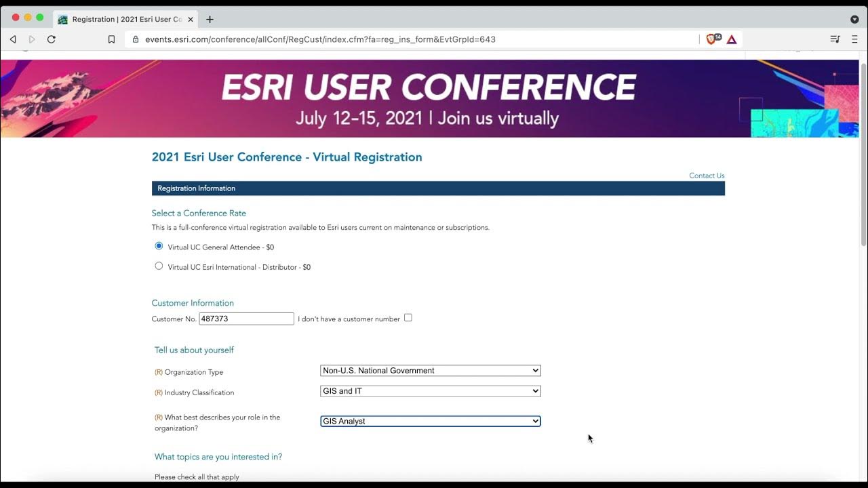Screen dimensions: 868x488
Task: Click the Tell us about yourself heading
Action: [x=194, y=350]
